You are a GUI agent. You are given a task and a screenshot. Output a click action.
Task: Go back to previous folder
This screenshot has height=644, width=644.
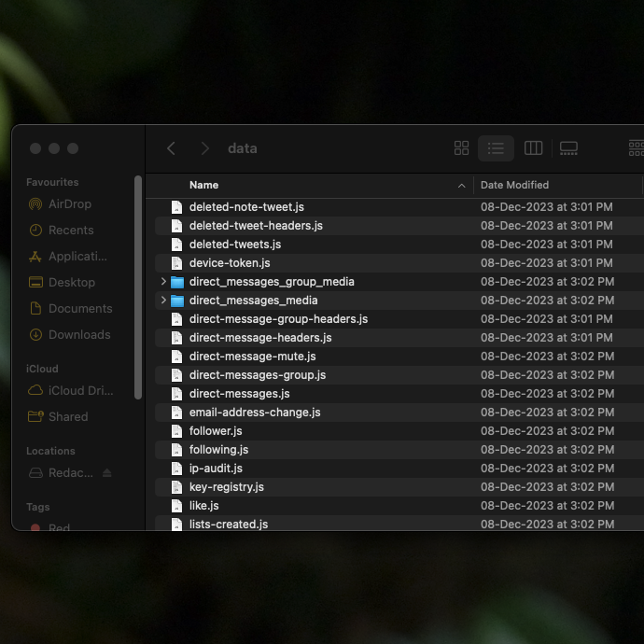coord(171,148)
